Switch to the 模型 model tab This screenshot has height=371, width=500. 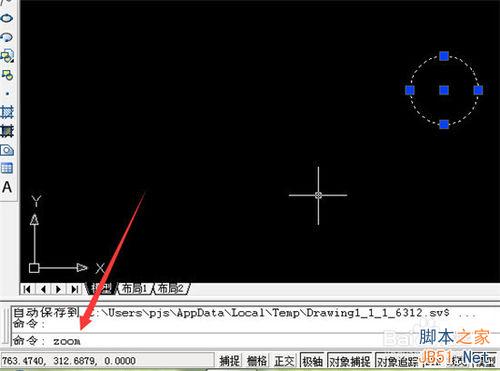[101, 289]
